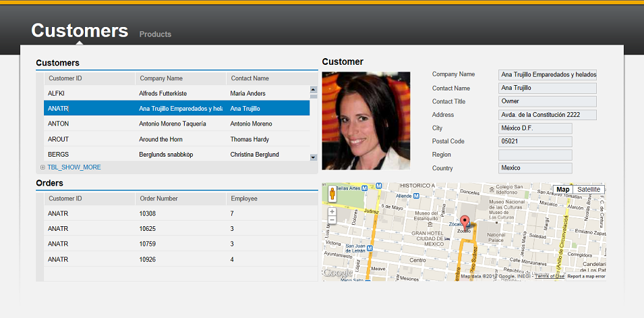Click the Street View pegman icon
This screenshot has height=318, width=644.
(x=332, y=194)
